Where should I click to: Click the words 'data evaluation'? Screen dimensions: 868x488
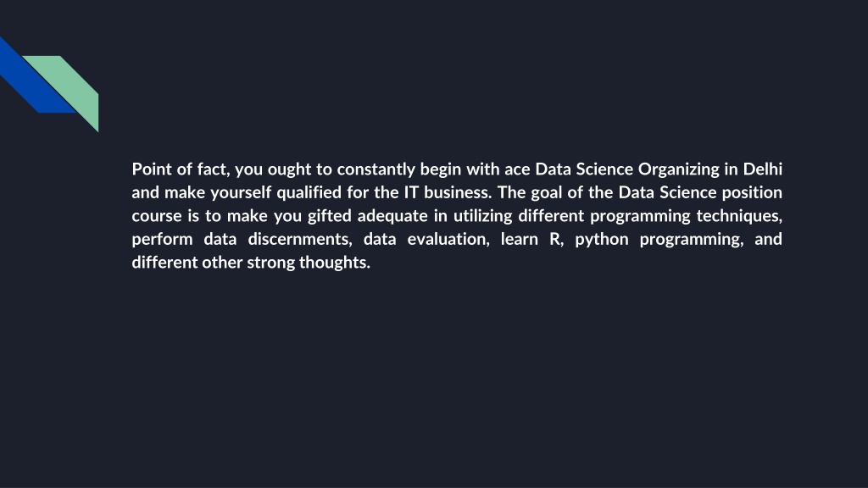coord(426,240)
